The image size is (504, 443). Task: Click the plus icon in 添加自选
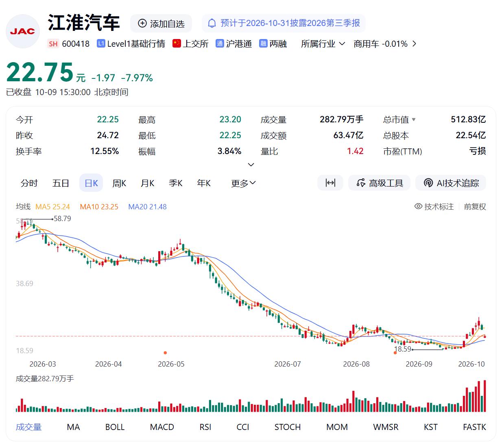pos(142,24)
